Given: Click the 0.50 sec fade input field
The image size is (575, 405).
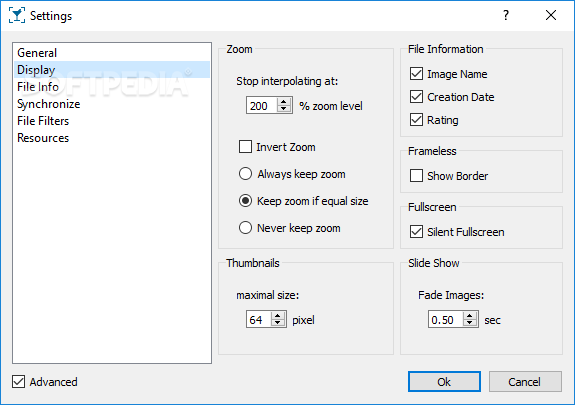Looking at the screenshot, I should [446, 320].
